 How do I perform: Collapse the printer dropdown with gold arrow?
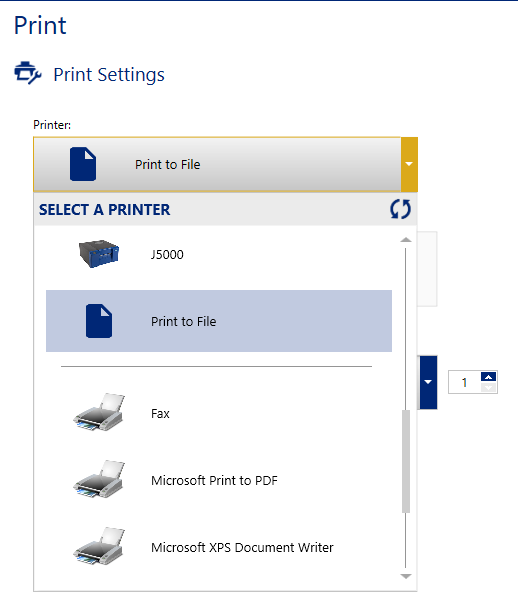[x=409, y=164]
